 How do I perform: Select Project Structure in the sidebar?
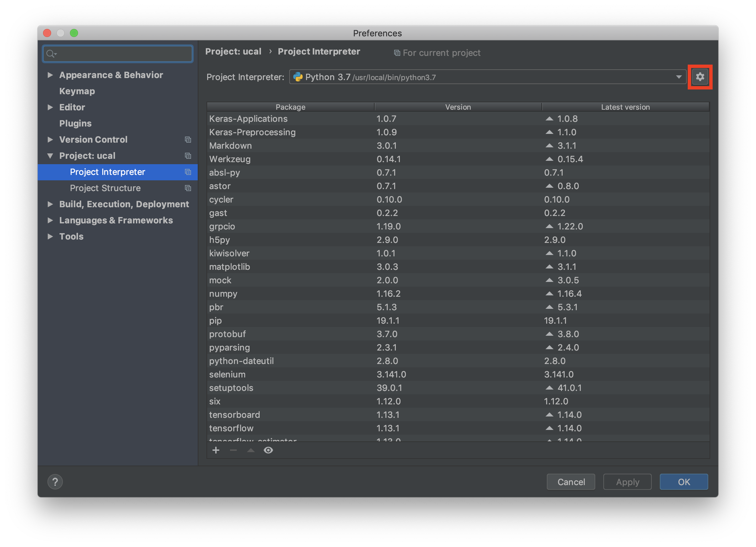105,188
